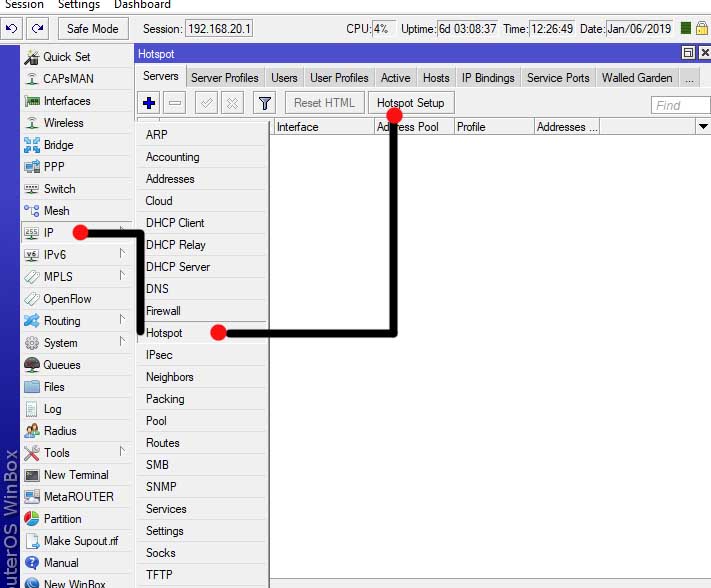Open Files in sidebar
This screenshot has width=711, height=588.
76,387
